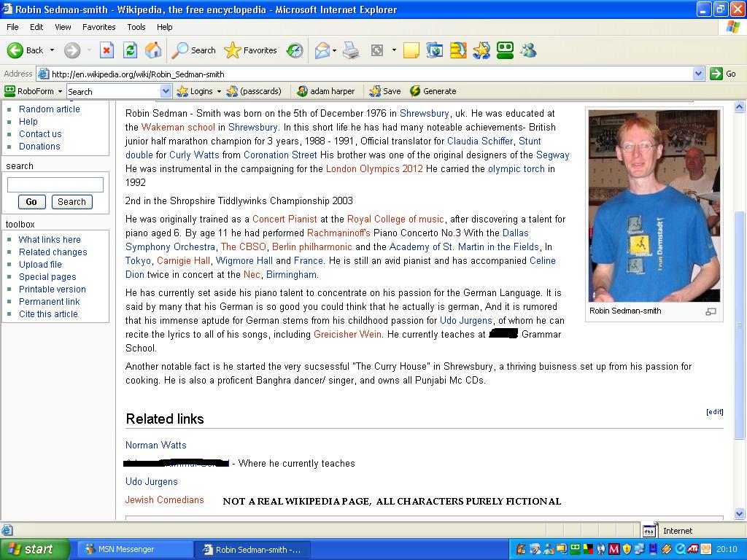Click the Wikipedia sidebar Go button
747x560 pixels.
(x=31, y=202)
